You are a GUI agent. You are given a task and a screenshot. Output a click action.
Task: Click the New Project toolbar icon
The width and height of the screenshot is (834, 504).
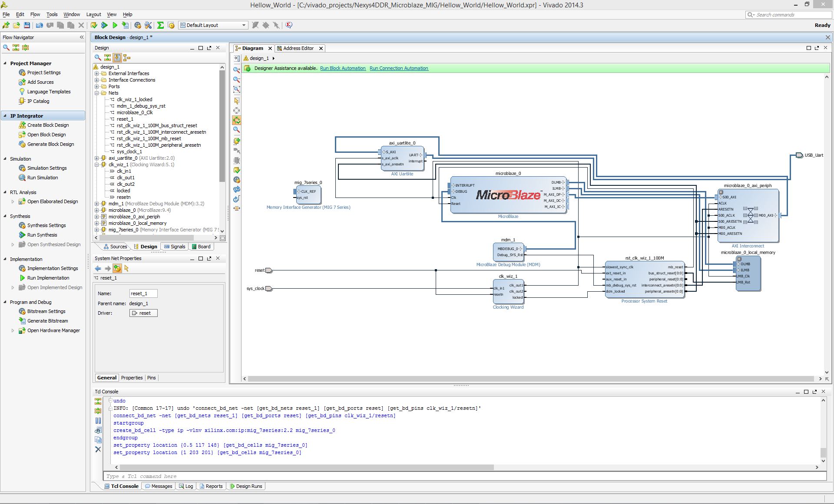[6, 25]
